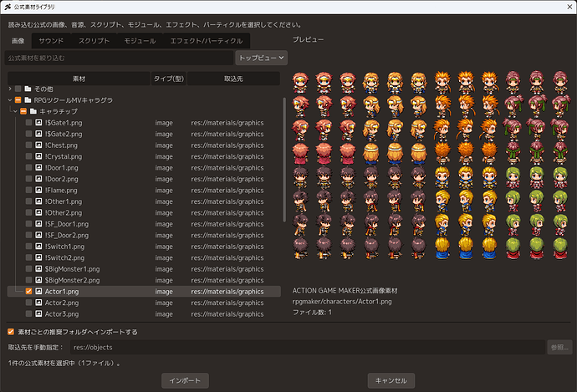Toggle 素材ごとの推奨フォルダへインポートする checkbox

click(x=11, y=332)
